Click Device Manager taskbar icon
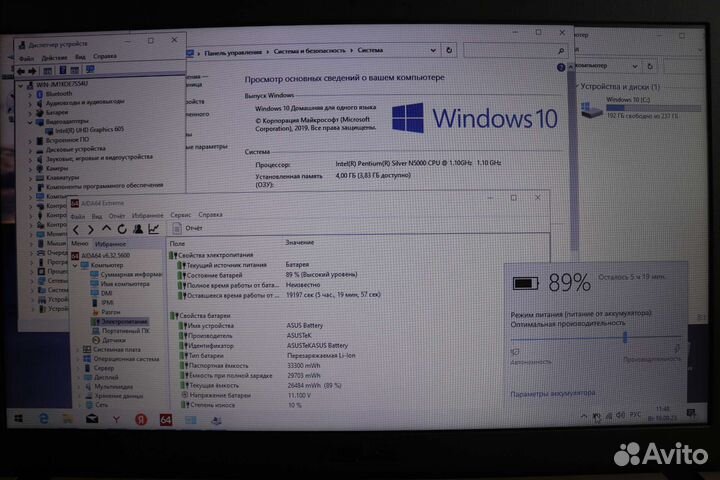The height and width of the screenshot is (480, 720). 216,420
